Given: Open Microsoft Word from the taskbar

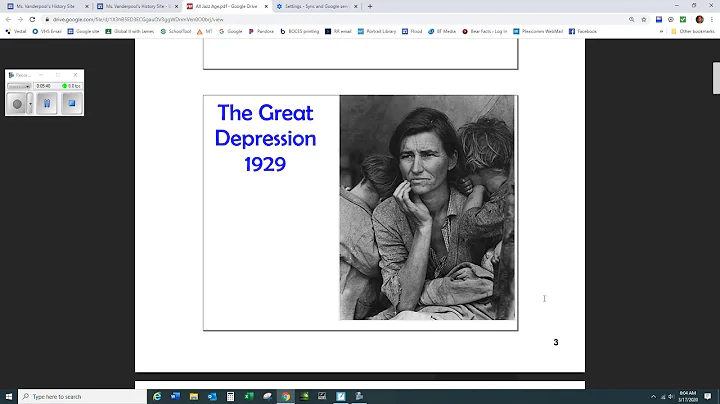Looking at the screenshot, I should pyautogui.click(x=175, y=396).
